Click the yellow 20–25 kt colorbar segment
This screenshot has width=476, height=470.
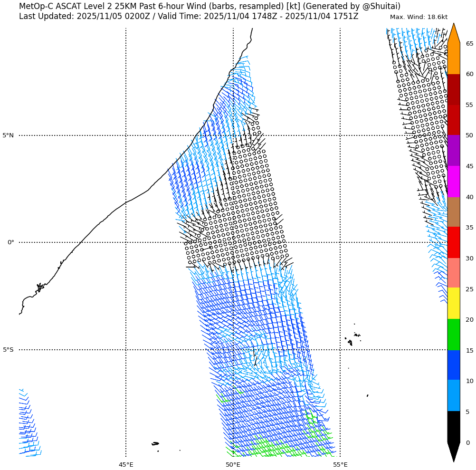454,303
